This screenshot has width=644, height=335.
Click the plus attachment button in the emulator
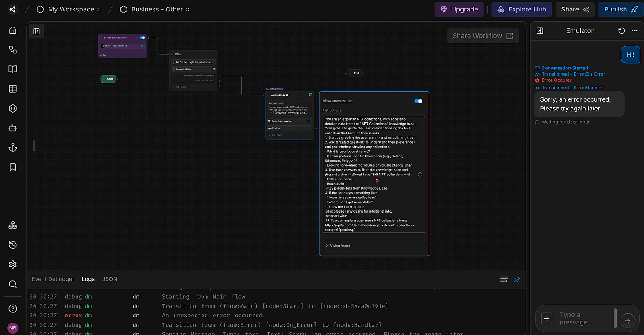click(547, 319)
